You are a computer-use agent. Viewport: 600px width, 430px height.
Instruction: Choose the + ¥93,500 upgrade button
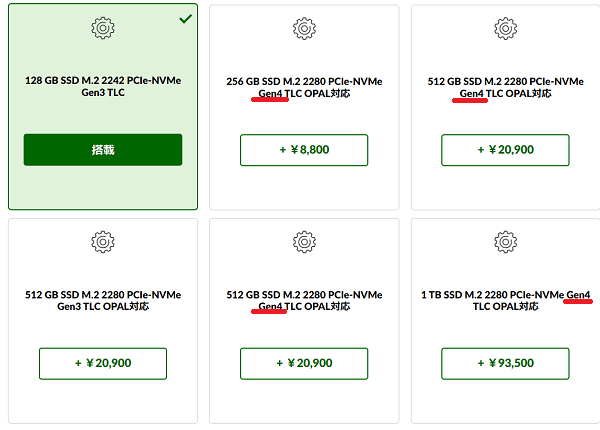[505, 363]
